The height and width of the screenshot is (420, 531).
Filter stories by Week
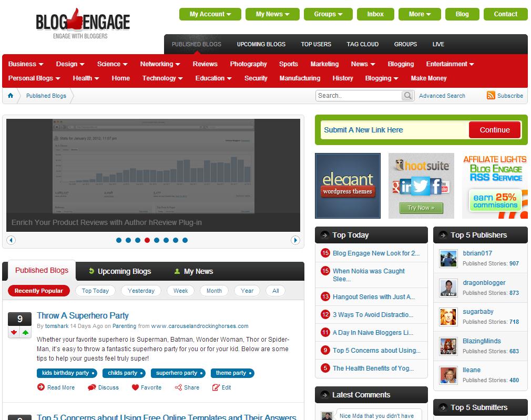[x=180, y=291]
